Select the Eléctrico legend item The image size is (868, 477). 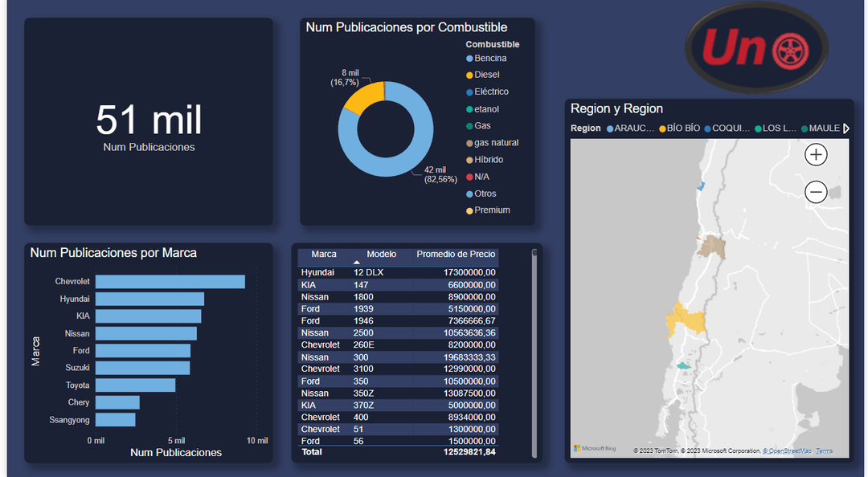pos(490,92)
